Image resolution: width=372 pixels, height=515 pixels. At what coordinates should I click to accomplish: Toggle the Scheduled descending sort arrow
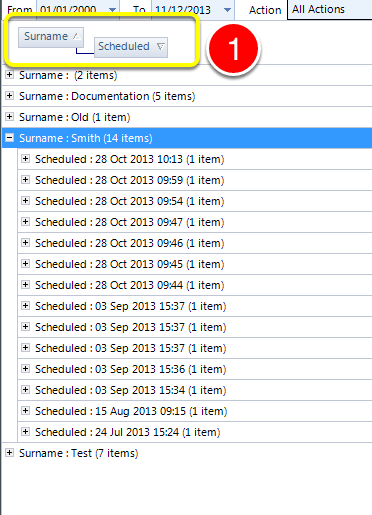click(x=161, y=46)
